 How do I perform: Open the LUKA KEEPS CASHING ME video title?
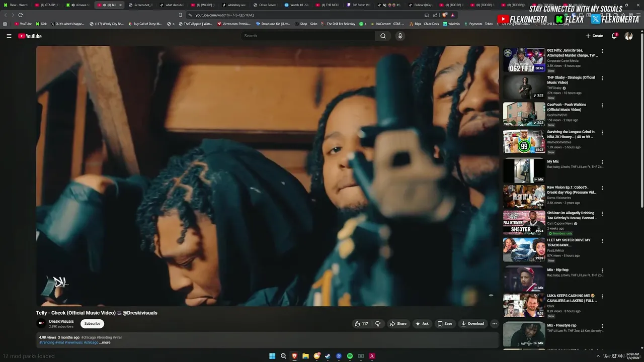(x=573, y=298)
